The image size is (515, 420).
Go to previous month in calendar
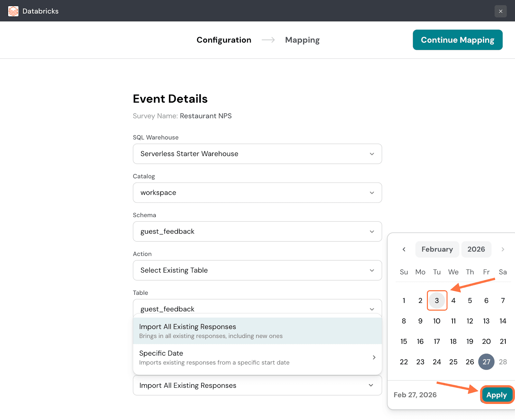click(x=404, y=249)
